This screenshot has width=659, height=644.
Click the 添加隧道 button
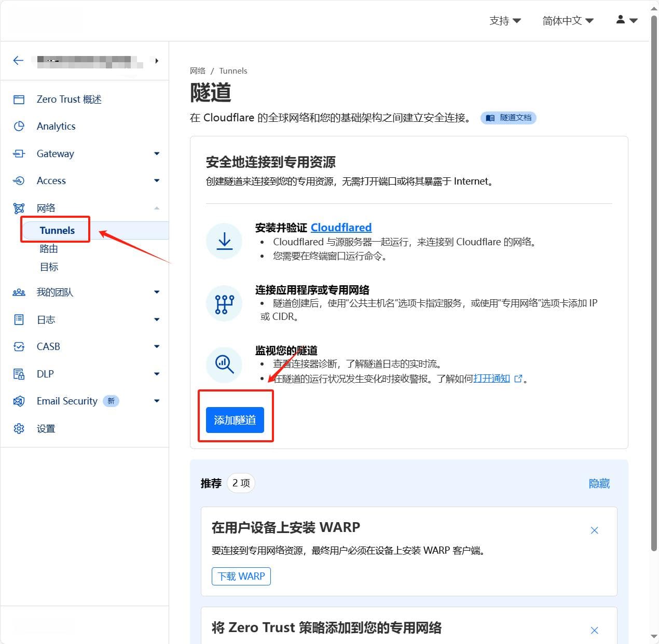click(235, 420)
